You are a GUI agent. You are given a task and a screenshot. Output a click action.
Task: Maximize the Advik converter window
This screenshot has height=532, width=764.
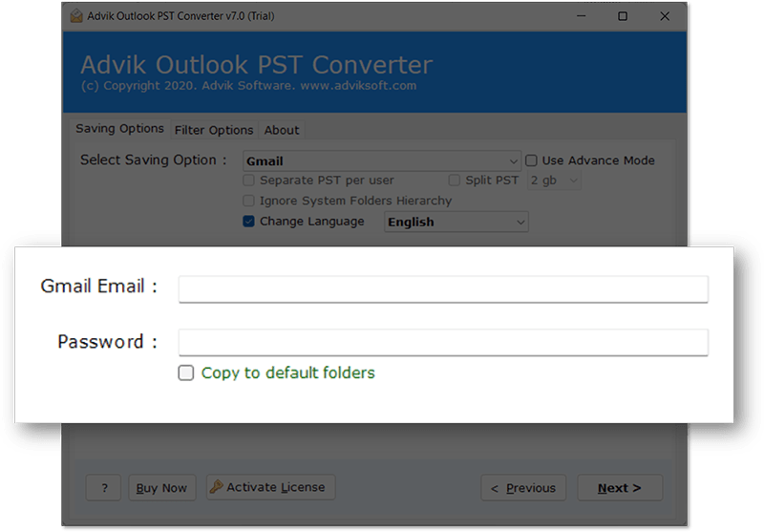pos(623,16)
